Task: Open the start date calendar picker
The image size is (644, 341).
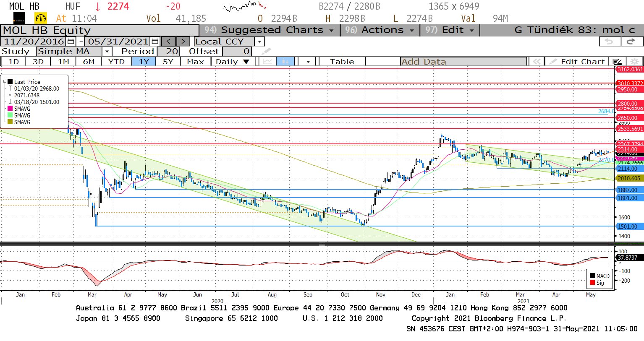Action: (x=71, y=42)
